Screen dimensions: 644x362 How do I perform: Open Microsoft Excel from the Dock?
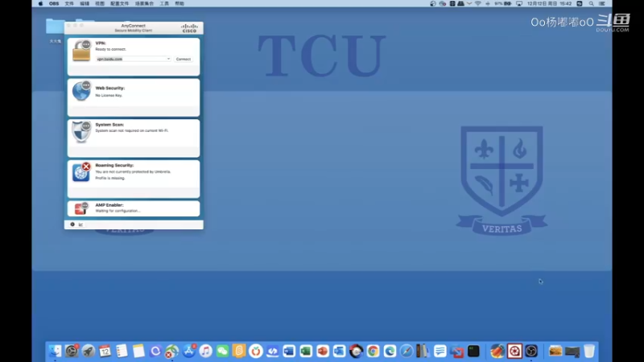point(306,351)
